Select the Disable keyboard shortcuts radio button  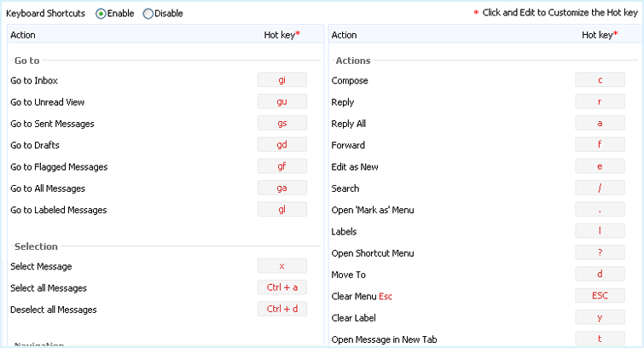click(x=148, y=14)
